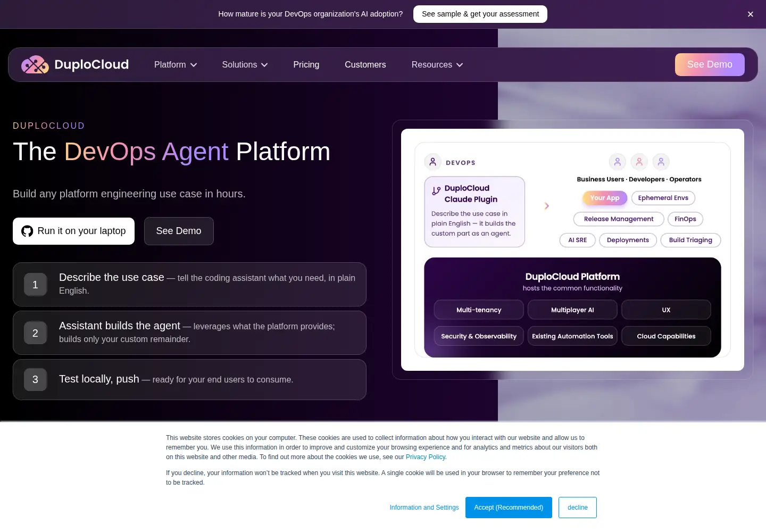Click the Release Management pill
The image size is (766, 532).
(619, 219)
